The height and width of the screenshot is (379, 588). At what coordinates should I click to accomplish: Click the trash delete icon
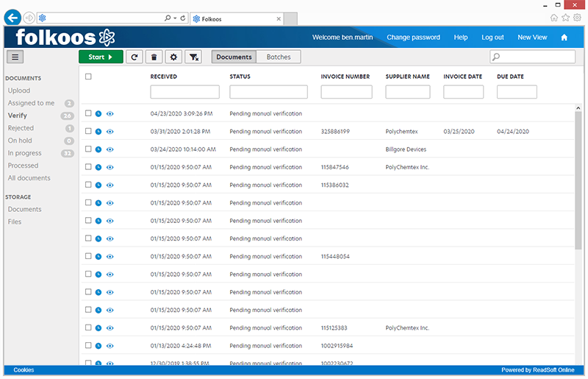pos(154,57)
